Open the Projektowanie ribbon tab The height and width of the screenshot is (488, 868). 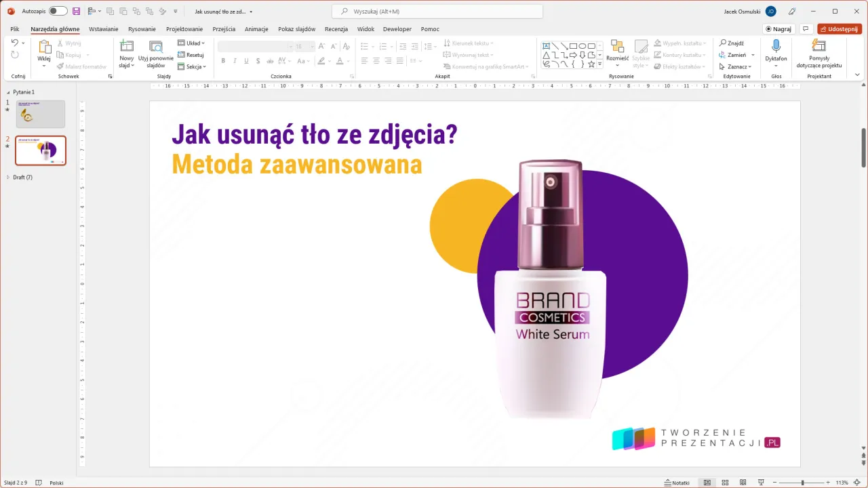click(184, 29)
